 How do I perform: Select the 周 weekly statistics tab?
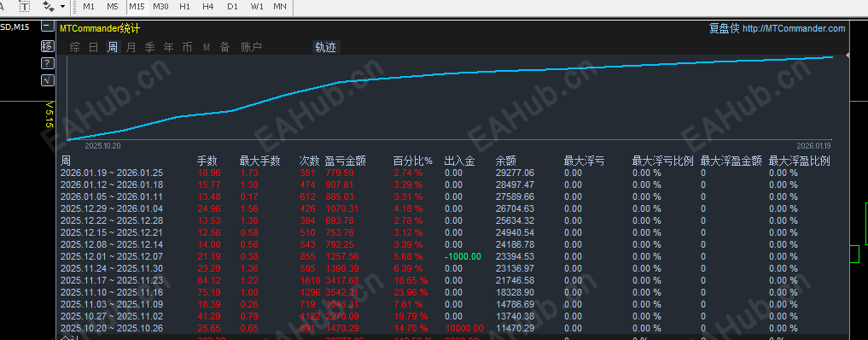pos(113,48)
